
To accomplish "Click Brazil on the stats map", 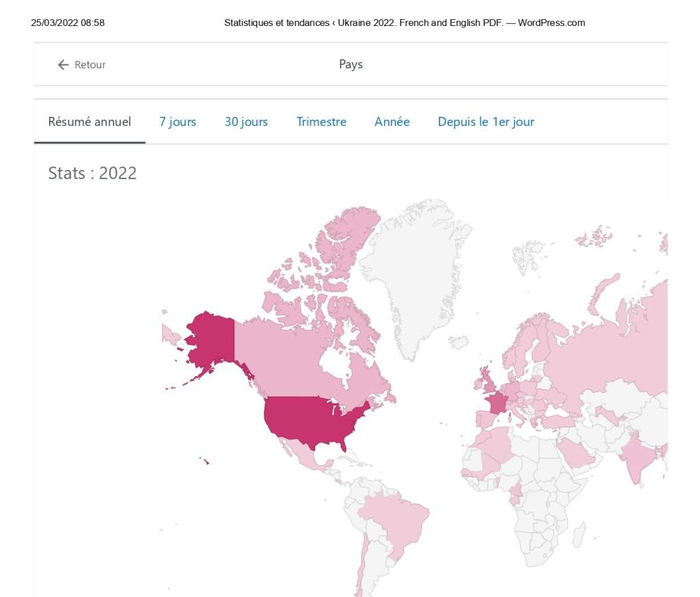I will (x=393, y=520).
